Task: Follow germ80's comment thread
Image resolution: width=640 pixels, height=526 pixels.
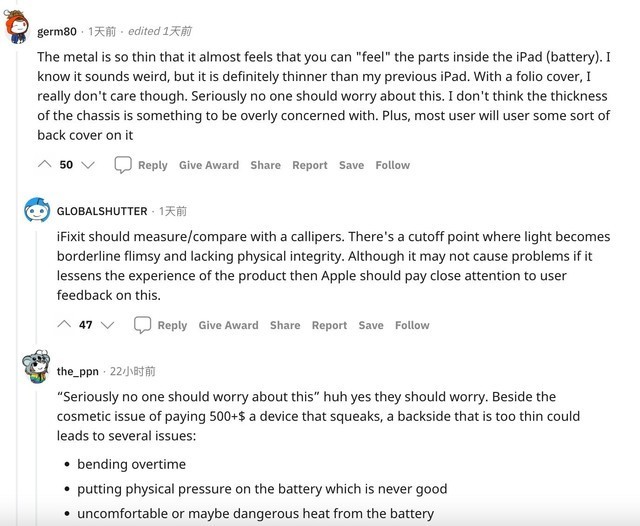Action: tap(392, 165)
